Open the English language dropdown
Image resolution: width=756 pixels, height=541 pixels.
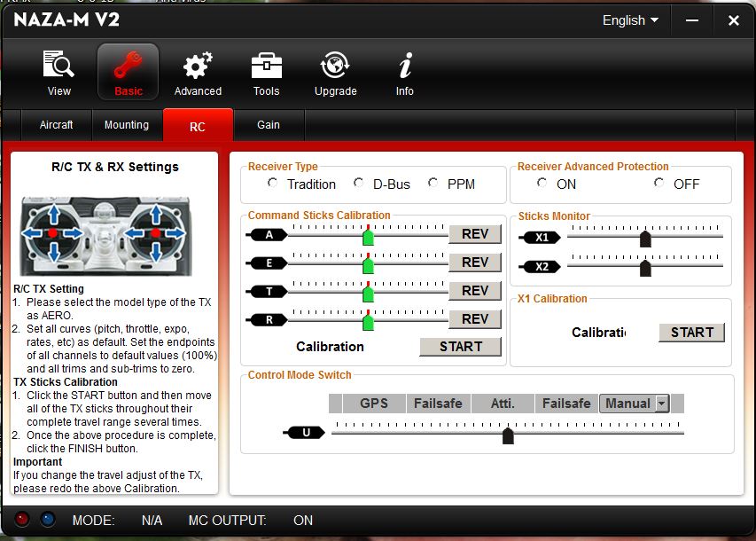click(630, 20)
